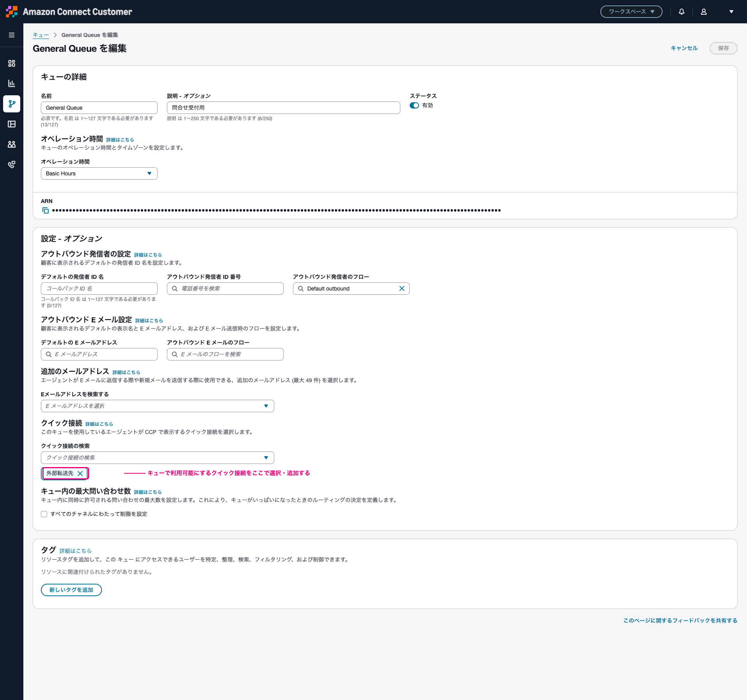Viewport: 747px width, 700px height.
Task: Copy the ARN with copy icon
Action: [46, 210]
